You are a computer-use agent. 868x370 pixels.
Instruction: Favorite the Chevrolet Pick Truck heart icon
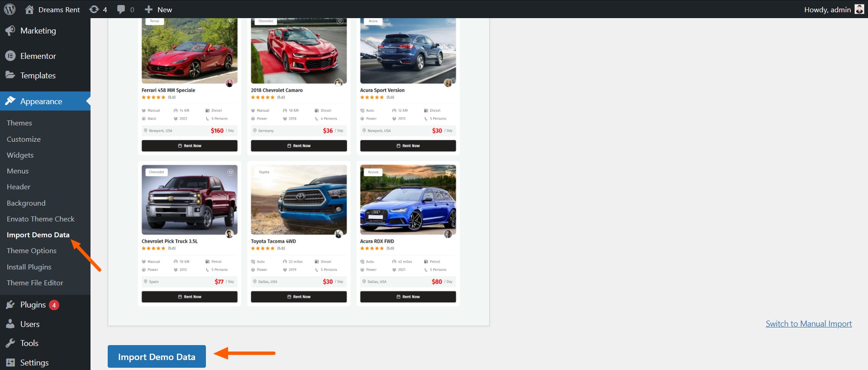coord(230,172)
